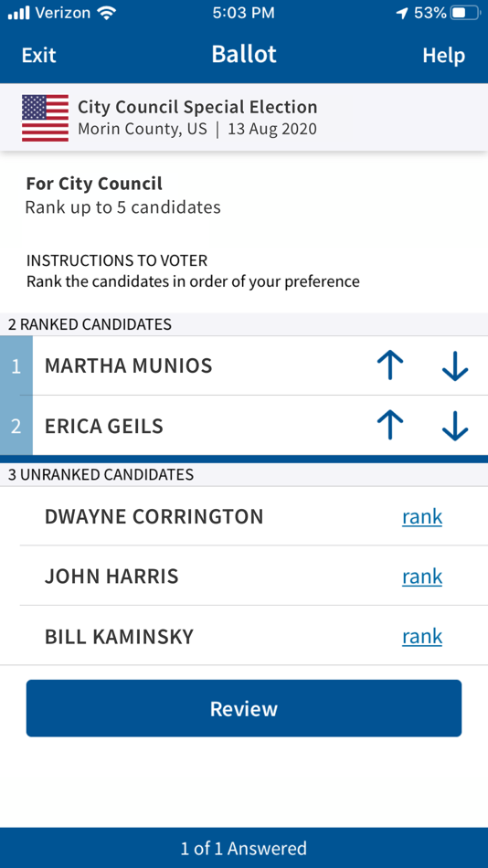Move Erica Geils down one rank
This screenshot has height=868, width=488.
pos(455,426)
